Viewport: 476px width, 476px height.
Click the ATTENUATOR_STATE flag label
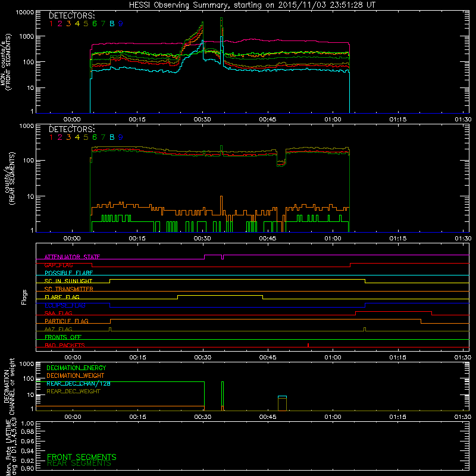[72, 257]
